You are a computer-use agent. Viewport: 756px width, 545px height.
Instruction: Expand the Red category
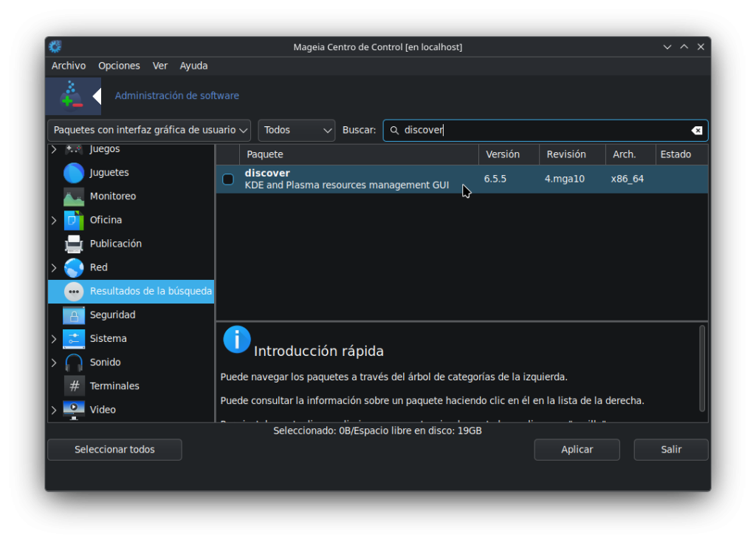[54, 267]
